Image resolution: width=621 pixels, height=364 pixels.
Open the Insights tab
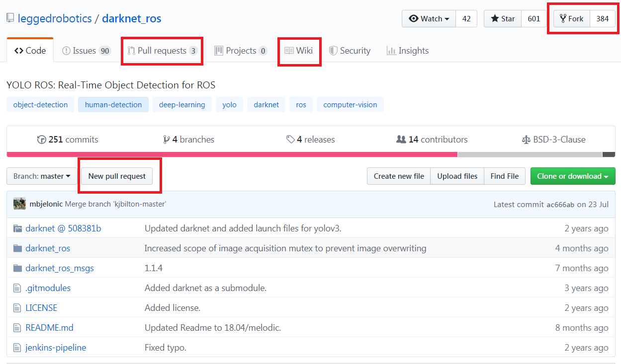coord(408,50)
